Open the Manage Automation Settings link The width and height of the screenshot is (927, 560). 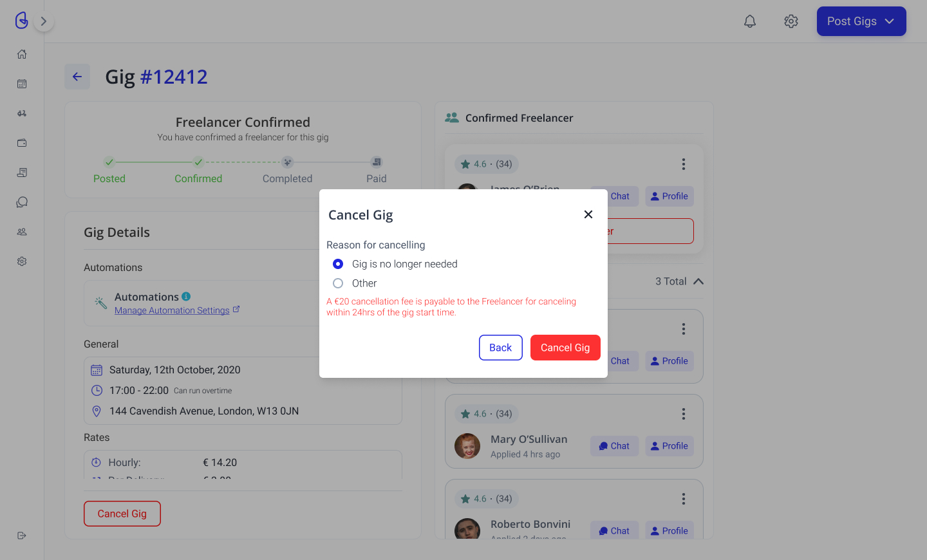(172, 310)
